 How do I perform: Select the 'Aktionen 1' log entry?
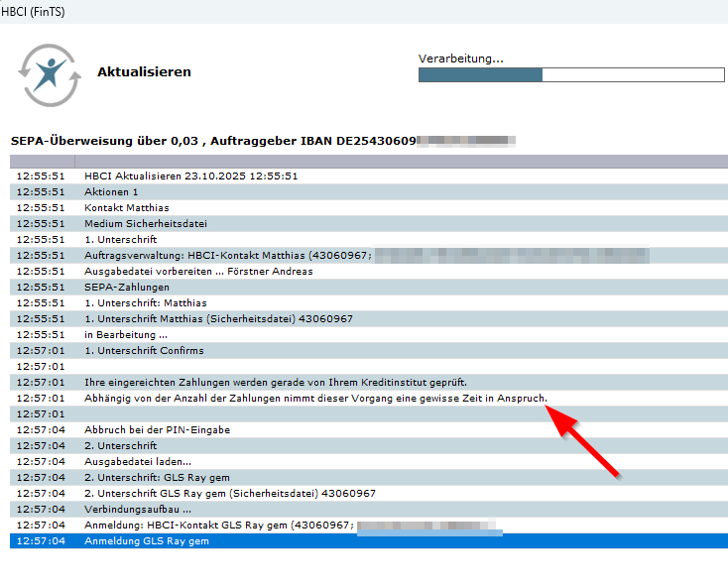[111, 191]
